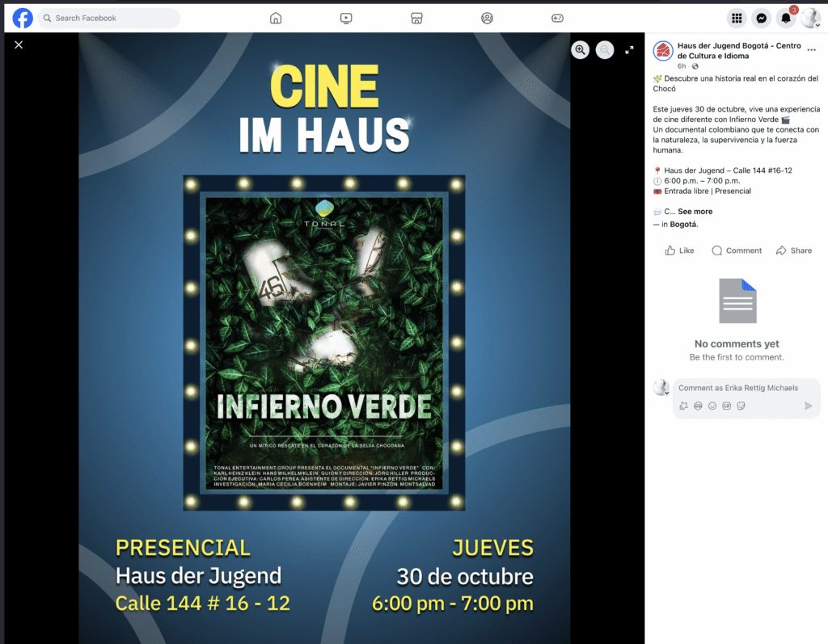Focus the Comment as Erika field

[738, 388]
